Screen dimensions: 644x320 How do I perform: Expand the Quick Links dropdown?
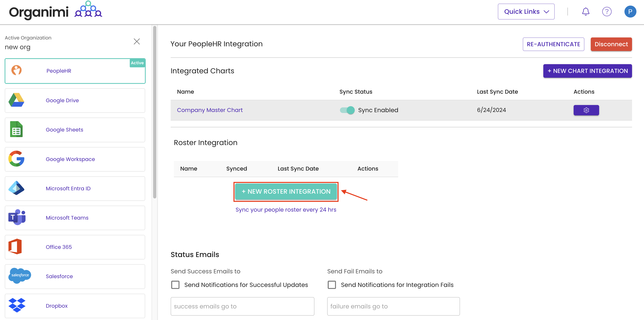(x=526, y=12)
